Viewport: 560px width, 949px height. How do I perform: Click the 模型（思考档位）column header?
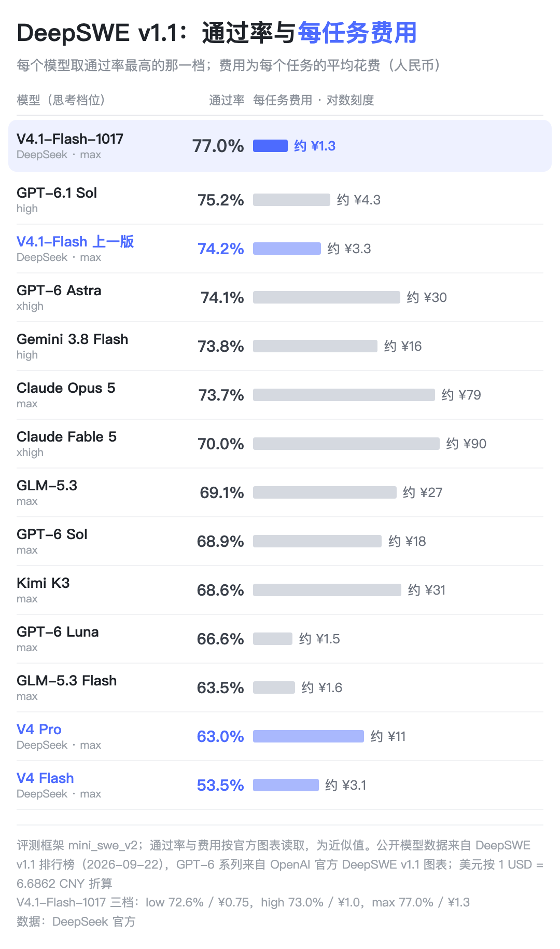61,100
